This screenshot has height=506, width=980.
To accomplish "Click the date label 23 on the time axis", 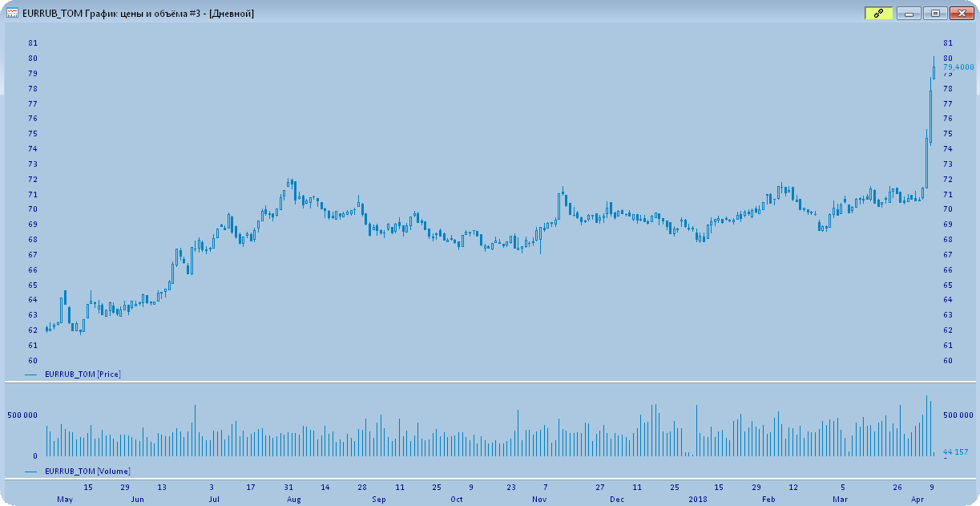I will 511,487.
